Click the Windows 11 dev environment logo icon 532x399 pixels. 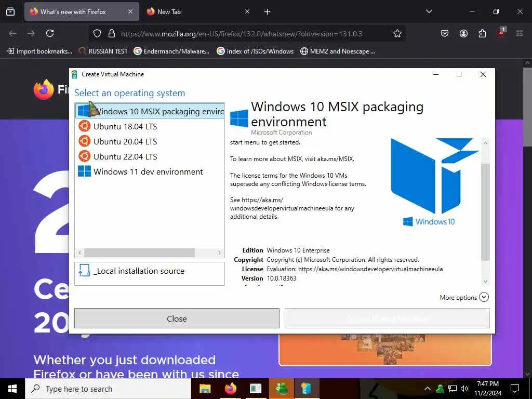[x=84, y=171]
